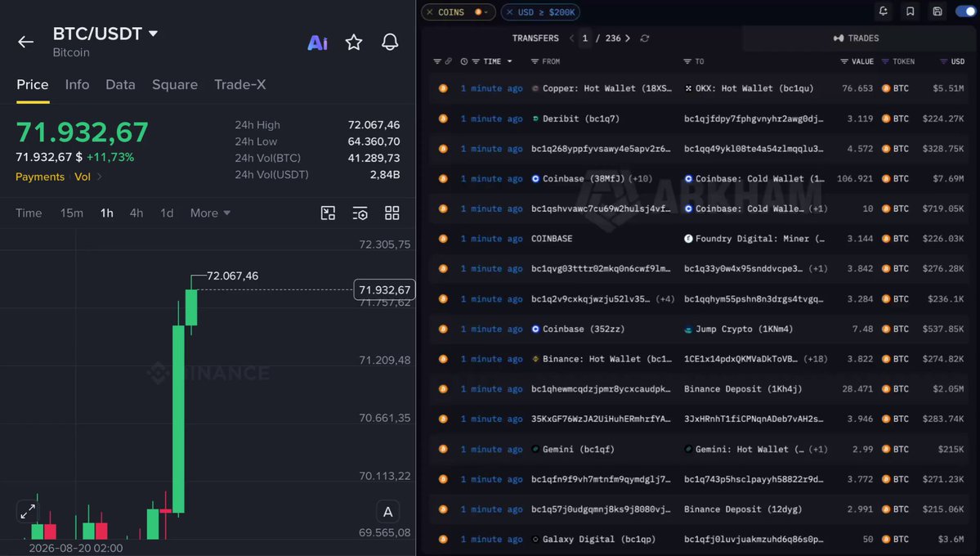Add BTC/USDT to favorites with the star

[x=354, y=42]
